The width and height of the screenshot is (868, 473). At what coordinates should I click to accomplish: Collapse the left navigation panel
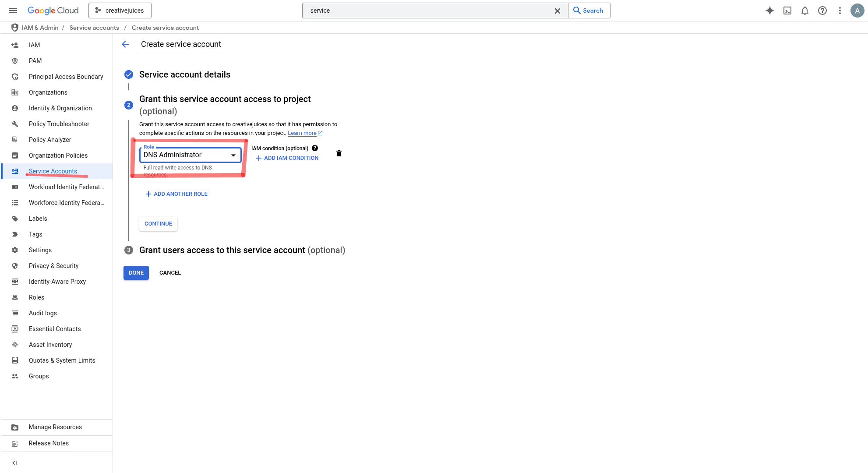(x=14, y=463)
